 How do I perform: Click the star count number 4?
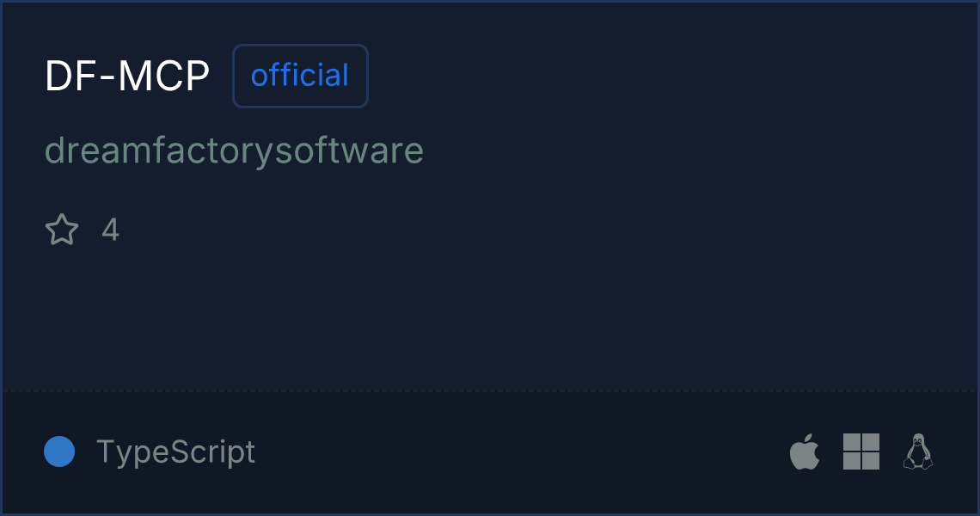coord(110,230)
